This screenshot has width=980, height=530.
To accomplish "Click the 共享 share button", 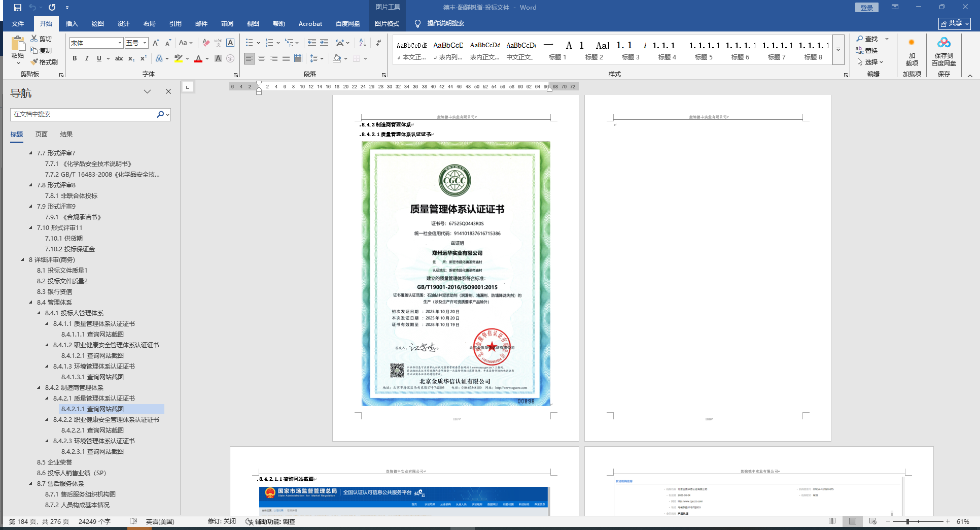I will pos(954,23).
